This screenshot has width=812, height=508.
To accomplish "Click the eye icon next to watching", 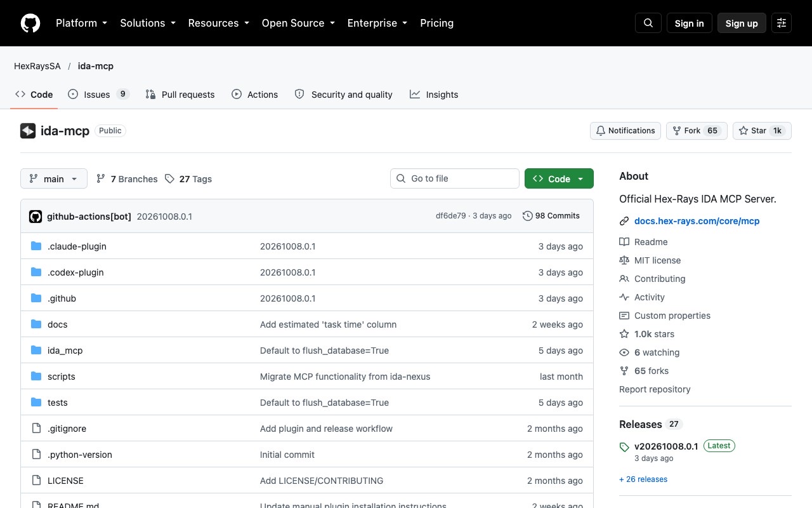I will pyautogui.click(x=624, y=352).
